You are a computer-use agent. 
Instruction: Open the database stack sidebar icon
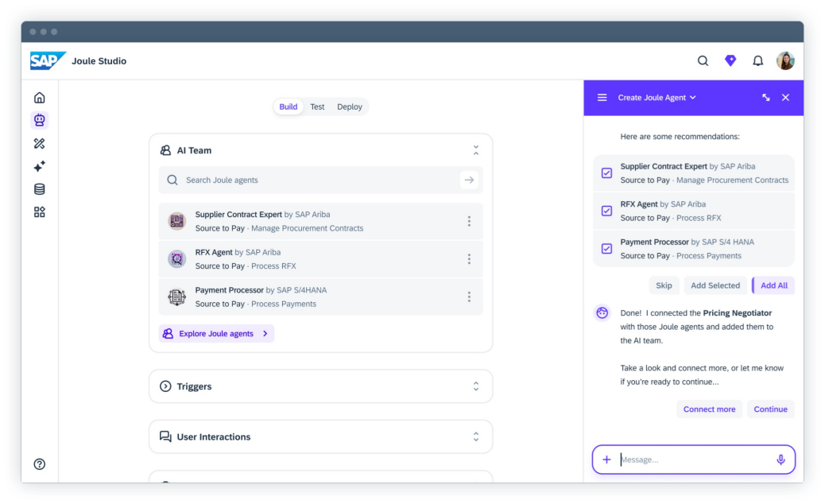[x=40, y=189]
